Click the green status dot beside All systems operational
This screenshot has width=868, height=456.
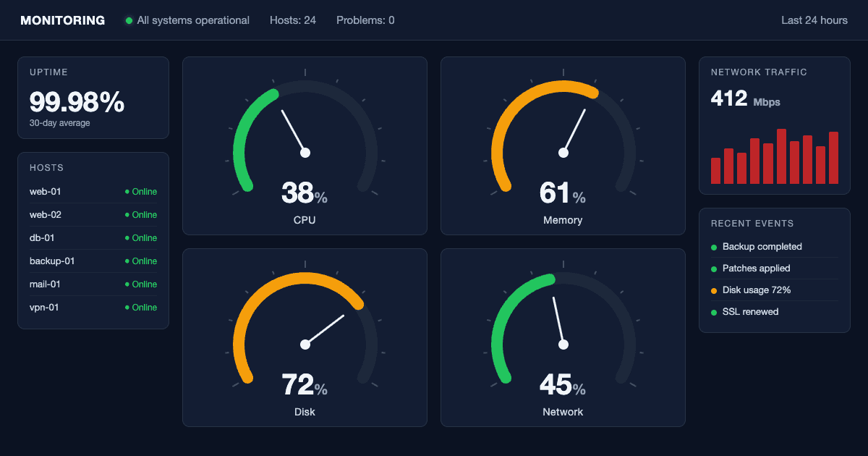pos(129,20)
